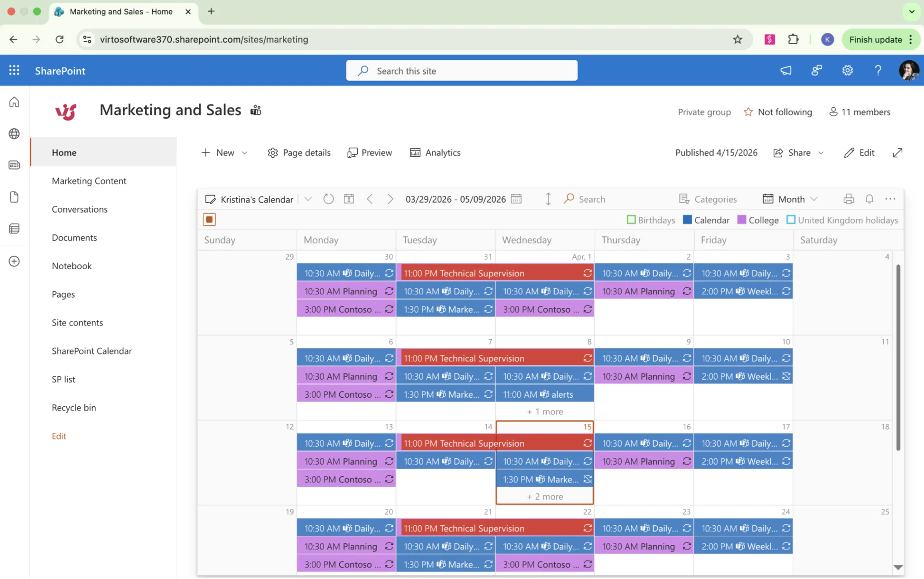
Task: Jump to today in the calendar toolbar
Action: pyautogui.click(x=349, y=199)
